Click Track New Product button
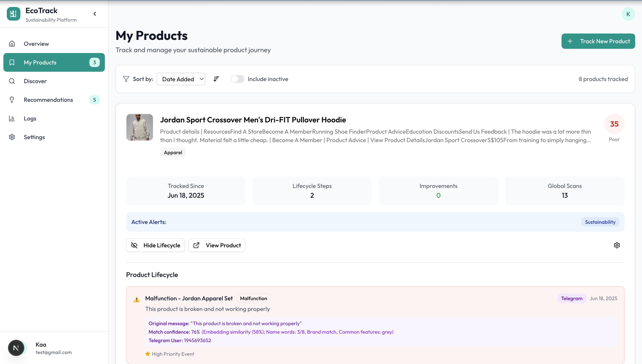The image size is (642, 364). (598, 41)
